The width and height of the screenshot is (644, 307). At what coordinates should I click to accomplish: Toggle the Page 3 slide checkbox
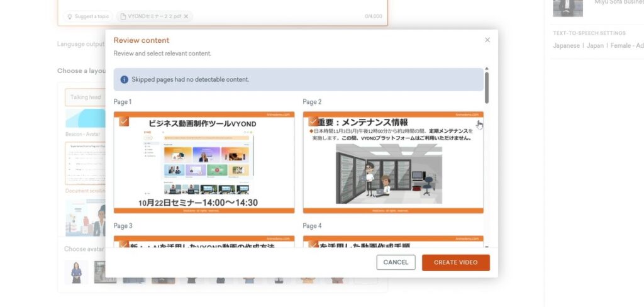tap(124, 243)
